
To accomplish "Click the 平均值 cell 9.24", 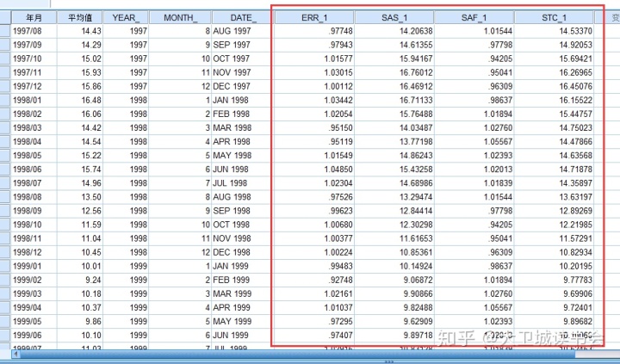I will [x=80, y=281].
